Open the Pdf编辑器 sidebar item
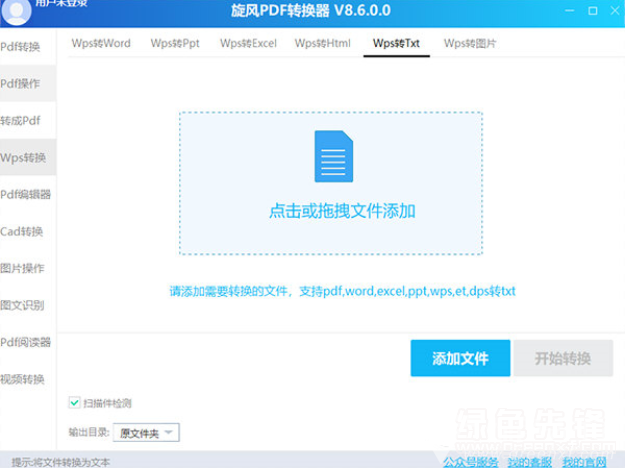Viewport: 625px width, 468px height. coord(28,195)
